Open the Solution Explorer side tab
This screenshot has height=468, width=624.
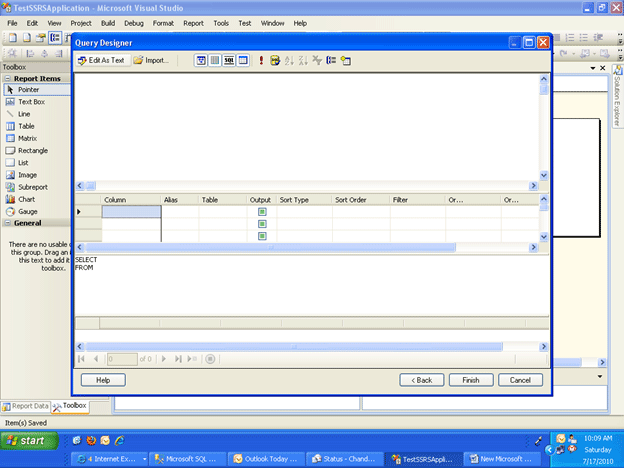coord(618,96)
